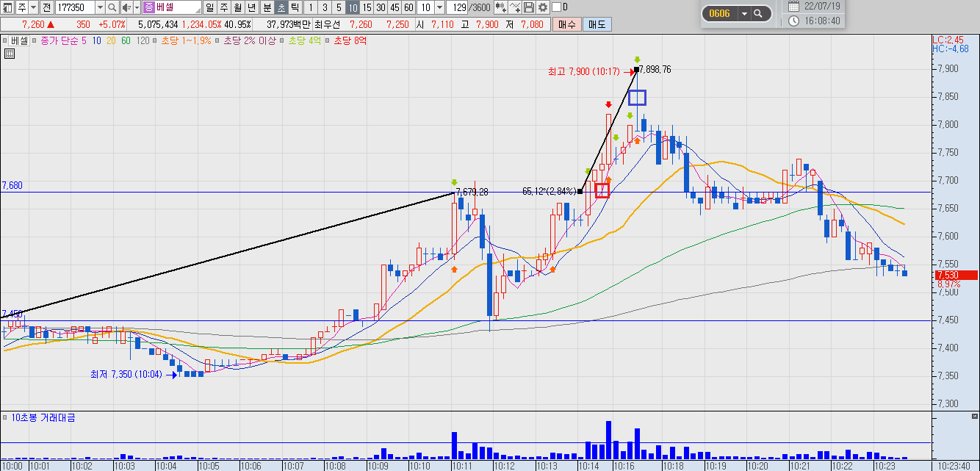Image resolution: width=980 pixels, height=471 pixels.
Task: Click the calendar icon next to 22/07/19
Action: pyautogui.click(x=793, y=6)
